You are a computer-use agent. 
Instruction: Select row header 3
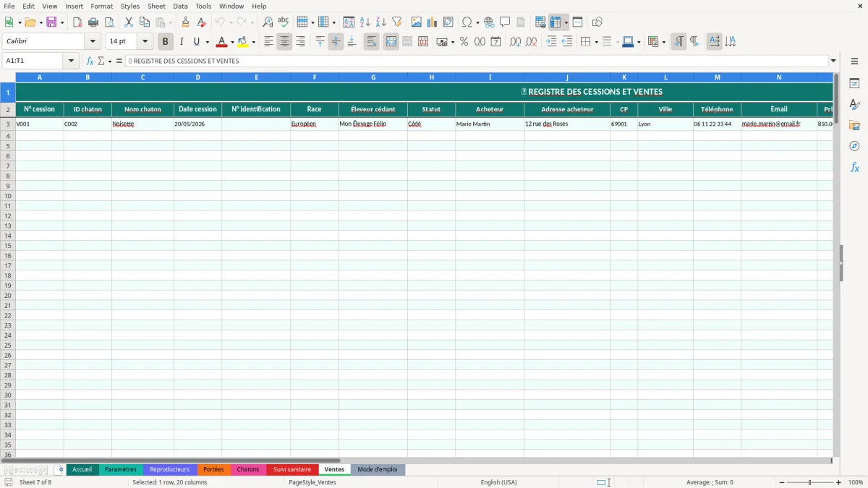click(8, 124)
